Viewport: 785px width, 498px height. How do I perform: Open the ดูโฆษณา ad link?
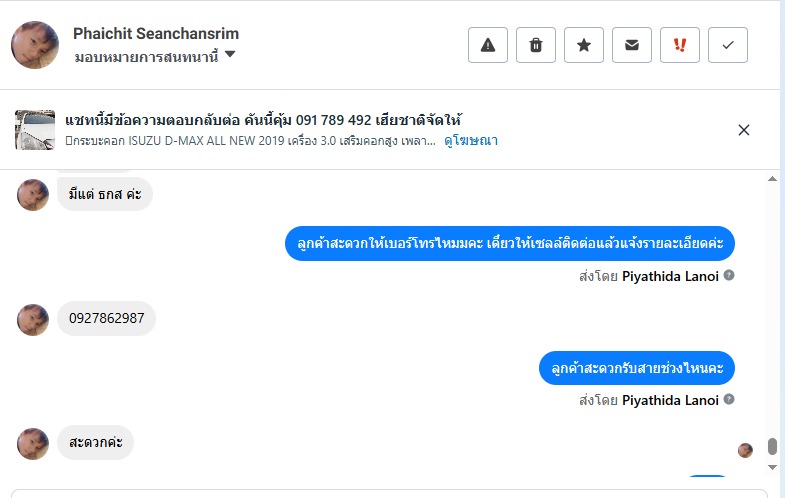click(x=471, y=141)
